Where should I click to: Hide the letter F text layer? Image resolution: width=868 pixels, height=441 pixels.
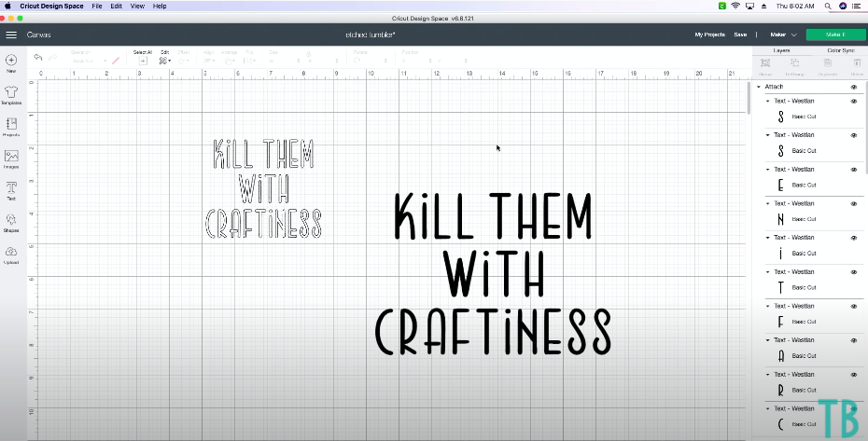coord(854,306)
